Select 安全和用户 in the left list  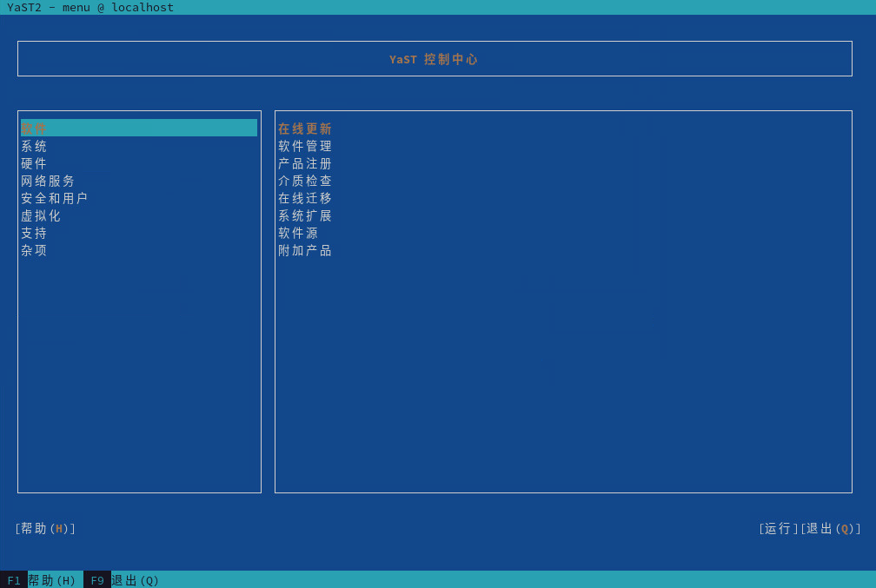click(55, 198)
